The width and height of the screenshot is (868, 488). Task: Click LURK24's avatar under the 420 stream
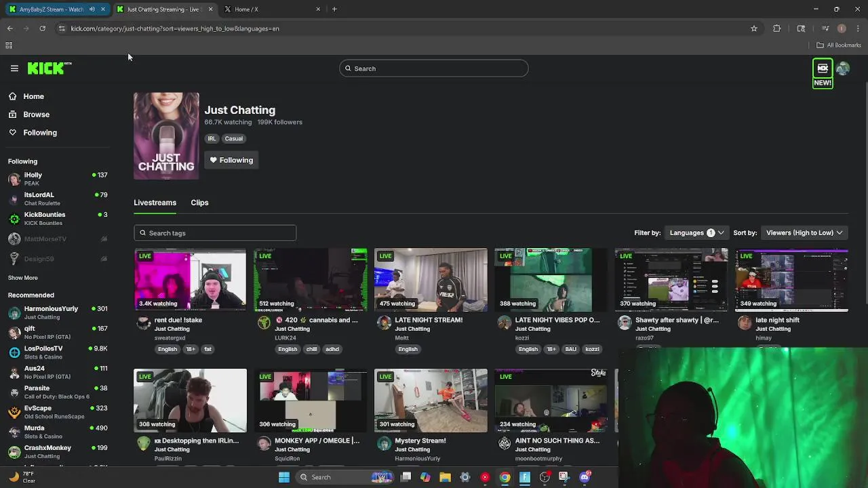[264, 323]
